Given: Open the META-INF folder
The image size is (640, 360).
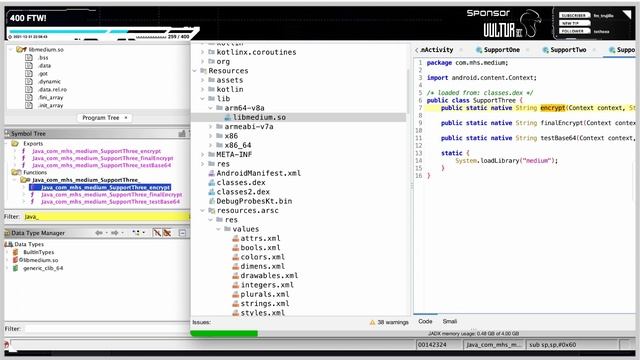Looking at the screenshot, I should coord(234,155).
